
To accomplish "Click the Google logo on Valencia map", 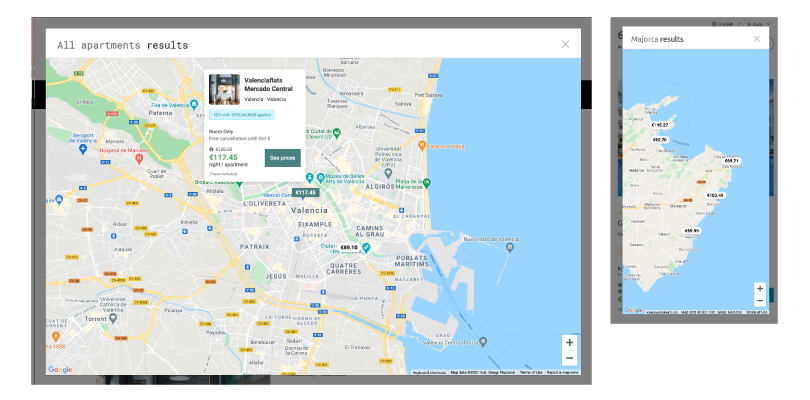I will coord(60,370).
